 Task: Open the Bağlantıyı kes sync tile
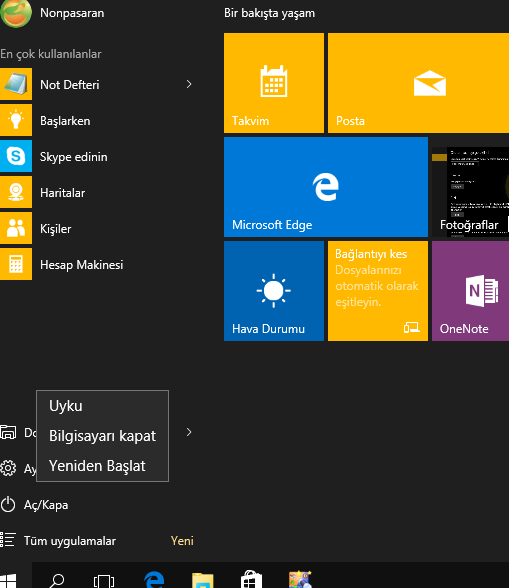(378, 291)
